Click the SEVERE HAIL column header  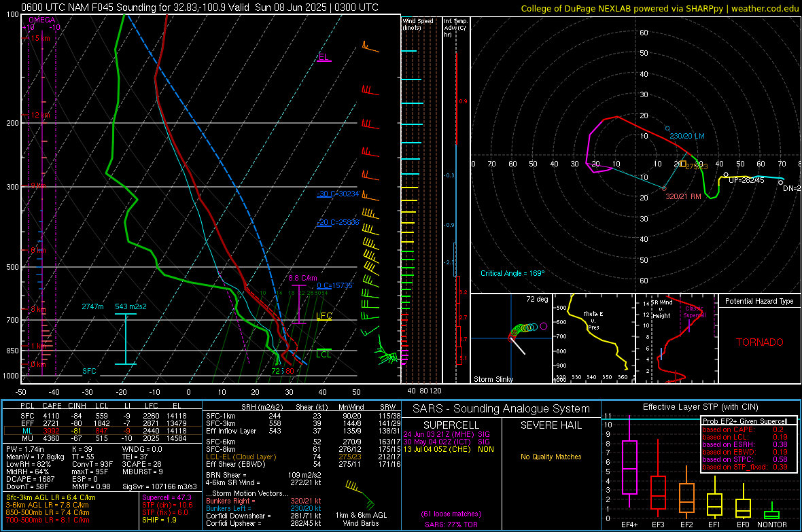pyautogui.click(x=551, y=425)
